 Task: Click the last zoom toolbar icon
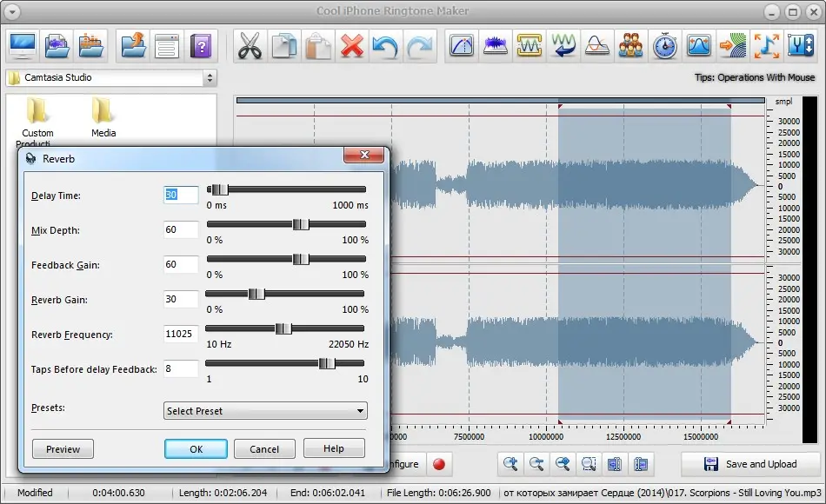(x=641, y=464)
